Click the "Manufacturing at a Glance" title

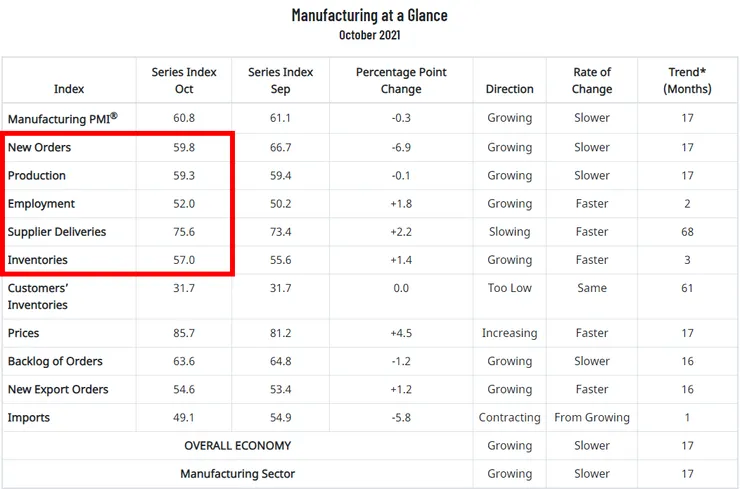pyautogui.click(x=369, y=14)
